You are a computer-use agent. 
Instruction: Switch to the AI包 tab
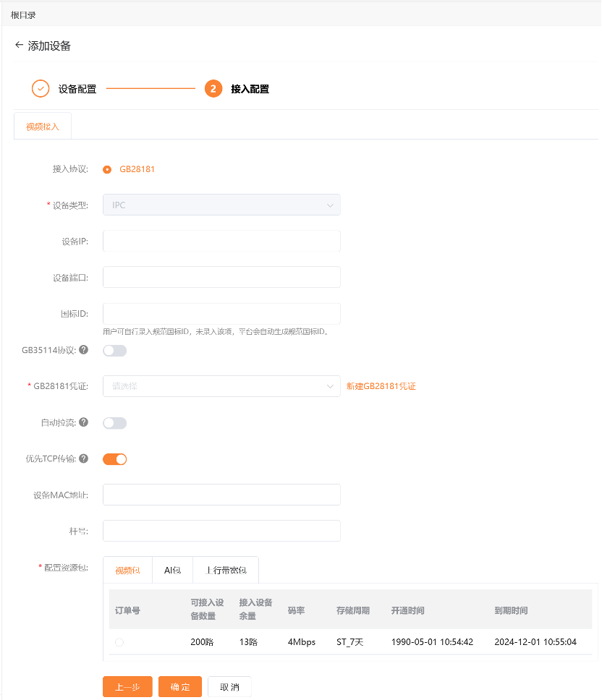click(x=172, y=570)
